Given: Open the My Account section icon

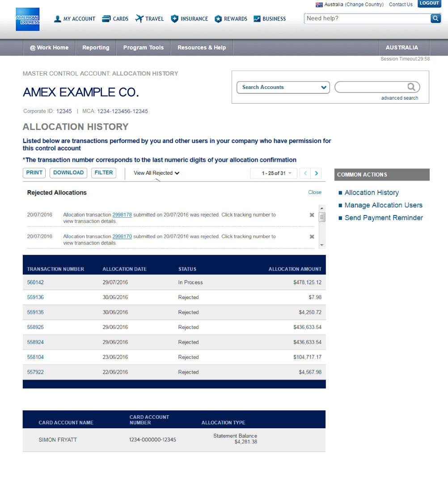Looking at the screenshot, I should 57,19.
